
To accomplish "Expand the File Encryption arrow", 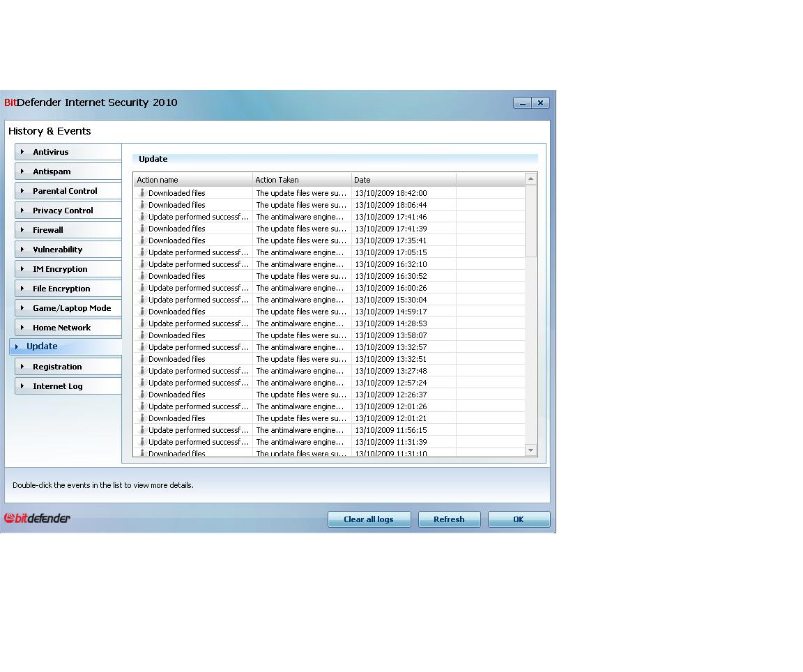I will point(22,288).
